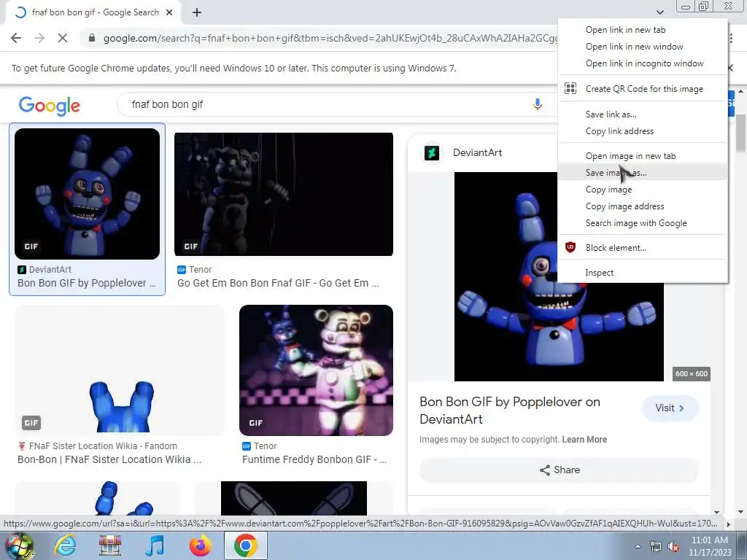Click the address bar padlock icon
The height and width of the screenshot is (560, 747).
click(92, 38)
